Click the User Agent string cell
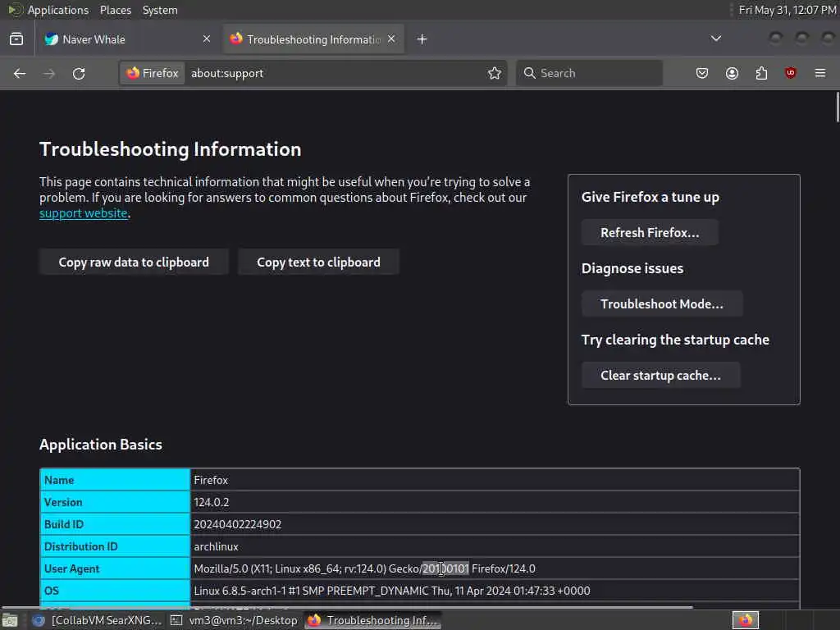The height and width of the screenshot is (630, 840). pos(495,568)
